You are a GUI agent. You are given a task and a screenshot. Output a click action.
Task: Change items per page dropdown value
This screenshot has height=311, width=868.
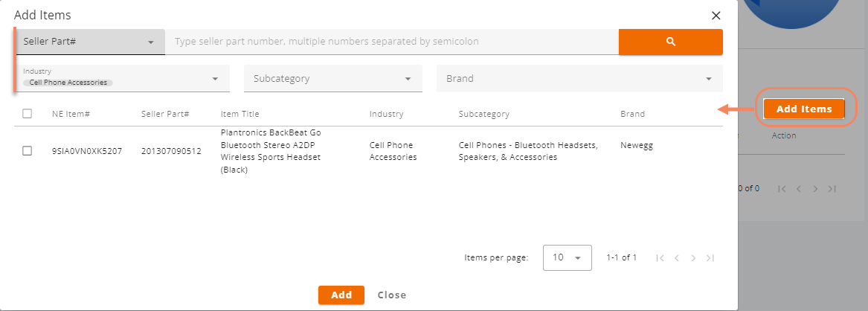[x=568, y=258]
